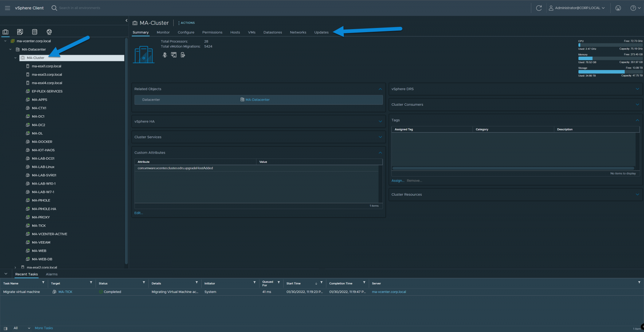Switch to Storage inventory view

[34, 32]
